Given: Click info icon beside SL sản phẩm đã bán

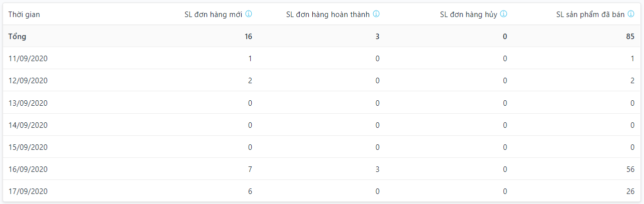Looking at the screenshot, I should [631, 14].
